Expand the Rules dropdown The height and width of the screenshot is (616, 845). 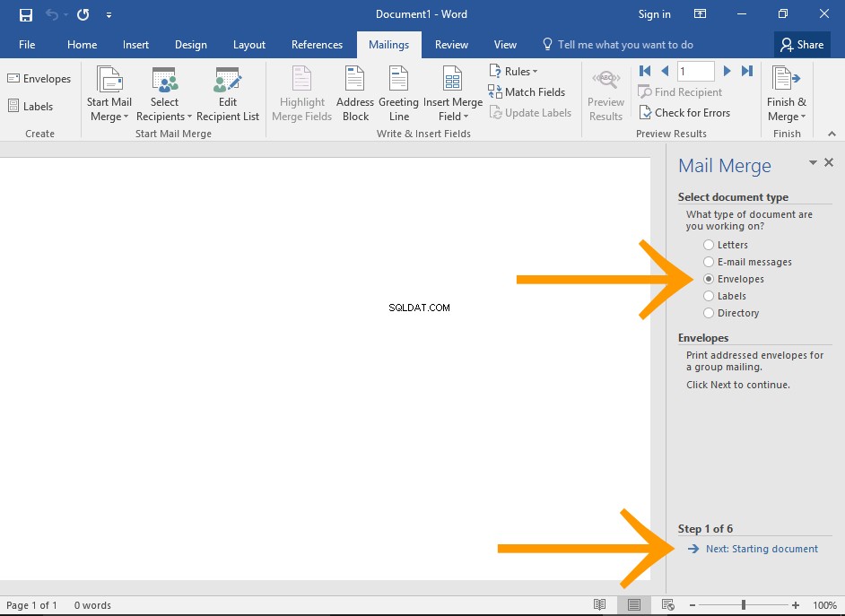point(513,71)
